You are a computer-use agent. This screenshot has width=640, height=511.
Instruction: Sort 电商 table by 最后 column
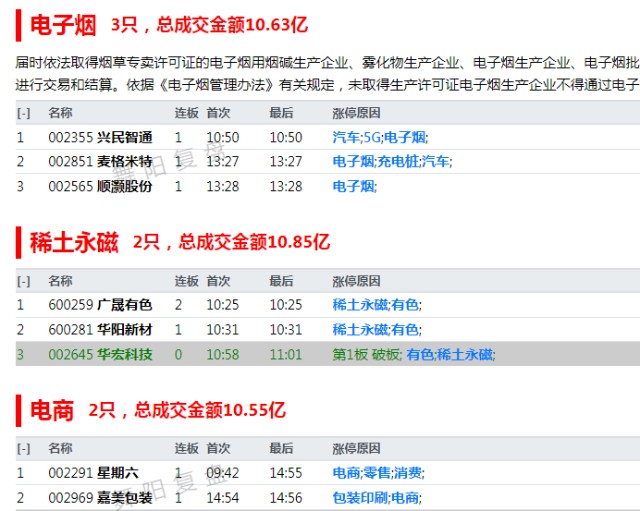click(x=281, y=449)
